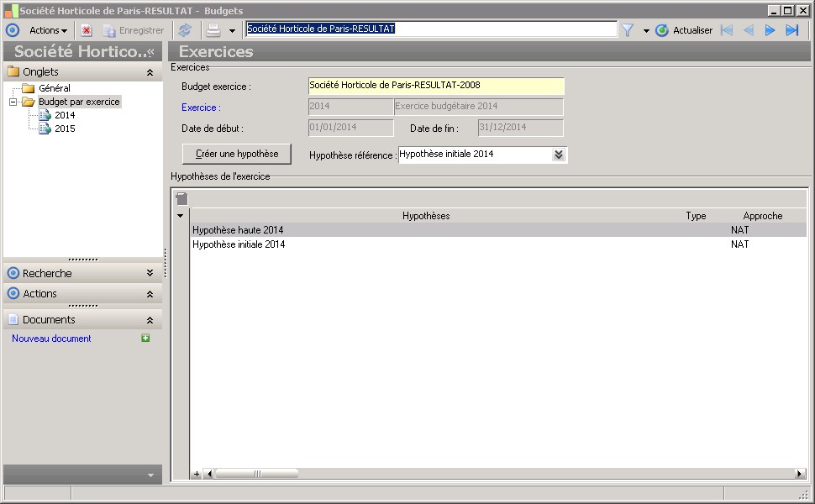
Task: Click the Nouveau document link
Action: pos(51,339)
